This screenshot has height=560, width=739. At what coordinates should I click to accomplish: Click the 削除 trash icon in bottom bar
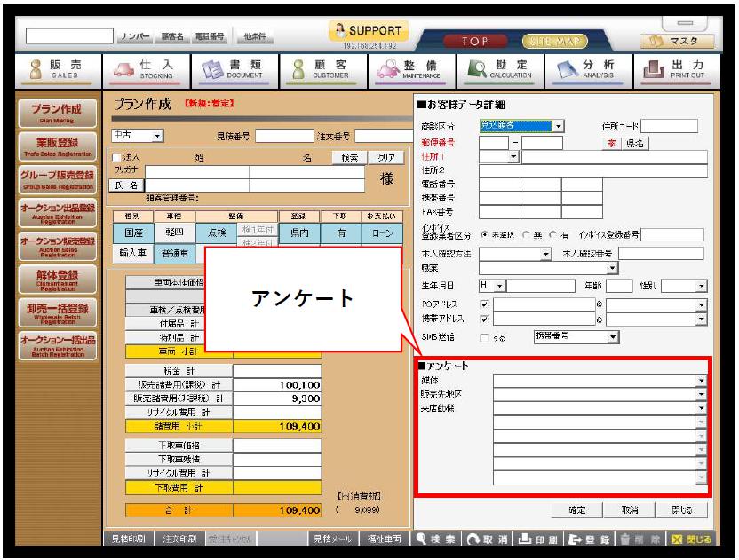640,540
